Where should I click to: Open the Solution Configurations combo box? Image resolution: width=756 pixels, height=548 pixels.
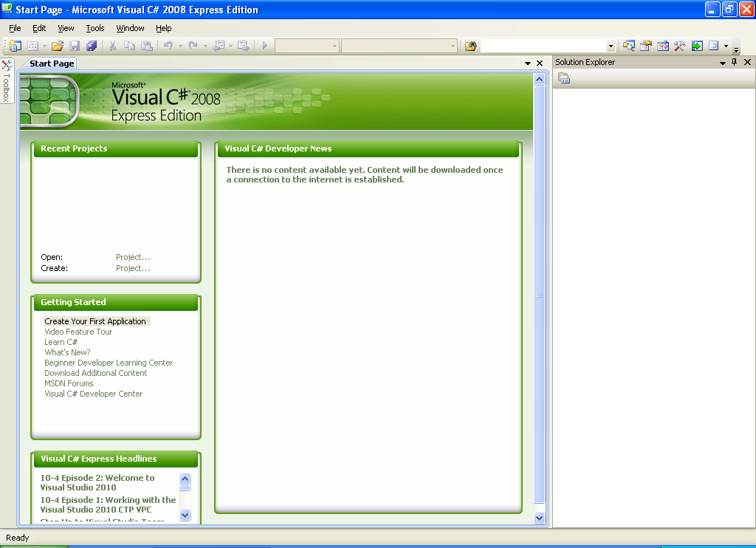pyautogui.click(x=306, y=46)
